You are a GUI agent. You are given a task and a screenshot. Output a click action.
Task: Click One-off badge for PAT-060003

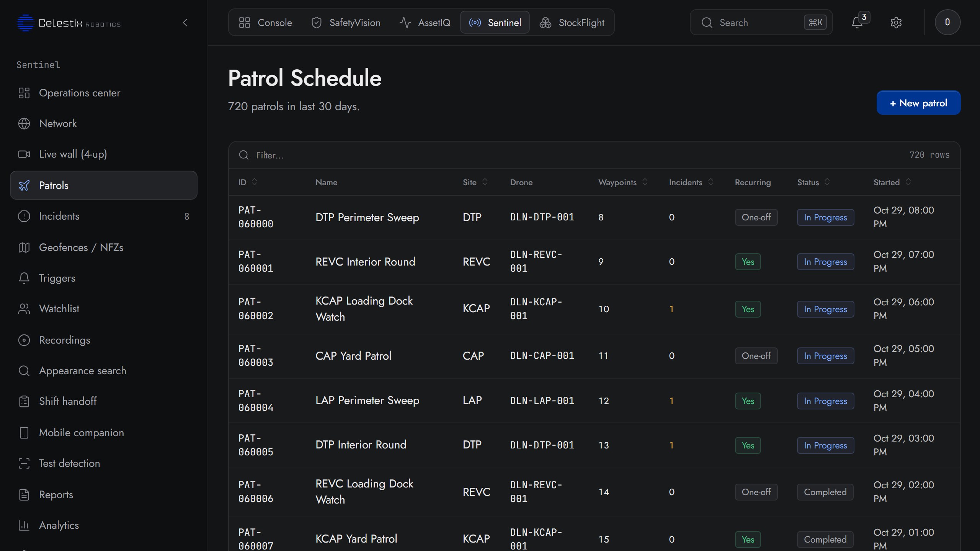point(756,356)
